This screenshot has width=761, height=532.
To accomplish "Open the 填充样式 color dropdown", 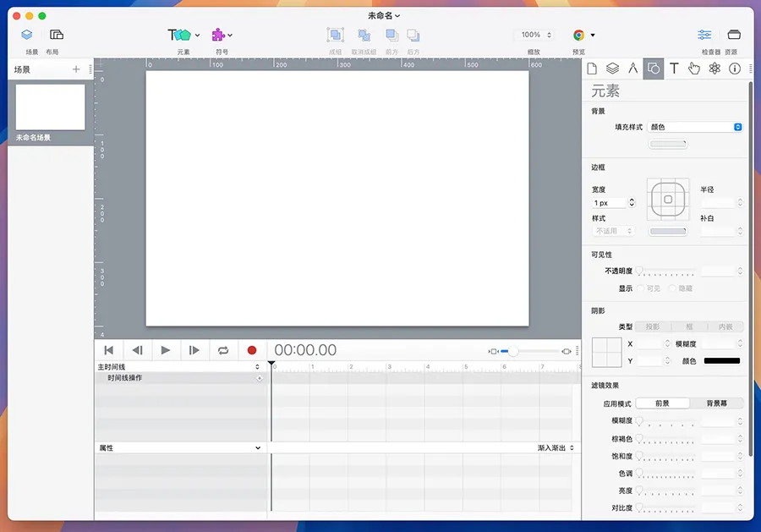I will (694, 127).
